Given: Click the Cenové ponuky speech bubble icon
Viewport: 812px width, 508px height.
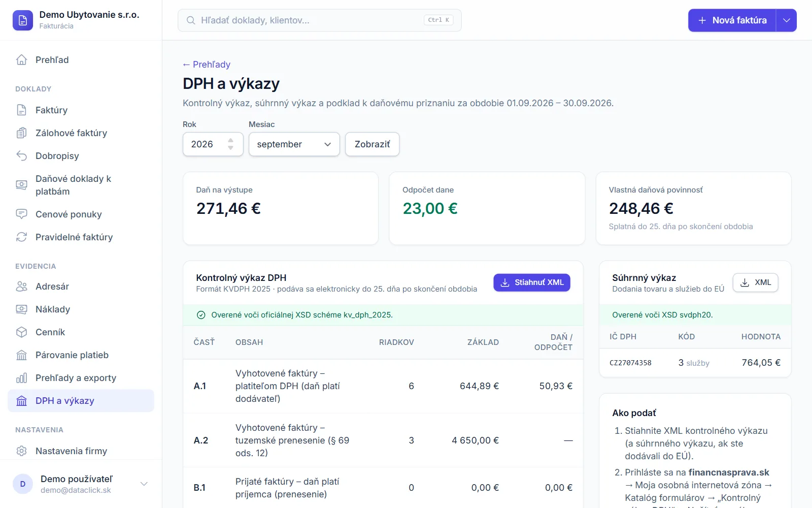Looking at the screenshot, I should click(x=21, y=214).
